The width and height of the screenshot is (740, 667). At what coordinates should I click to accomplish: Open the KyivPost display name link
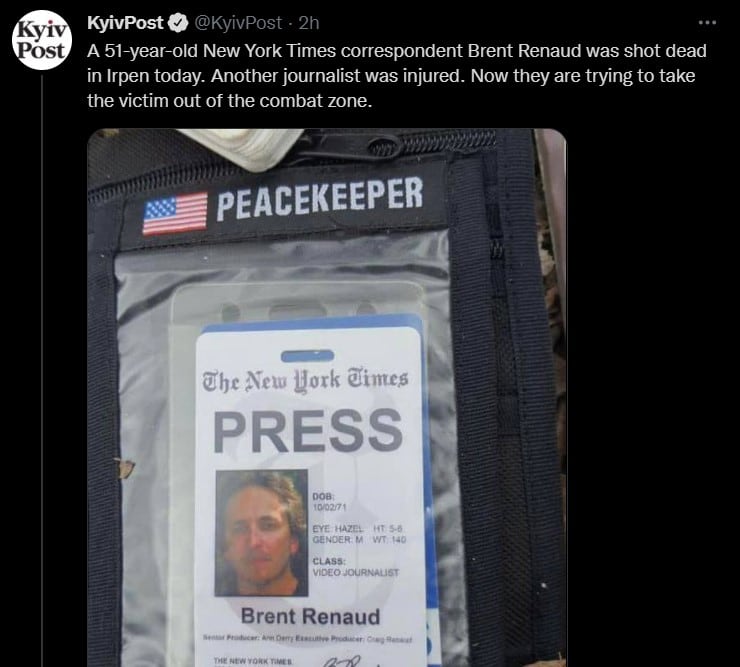click(125, 23)
